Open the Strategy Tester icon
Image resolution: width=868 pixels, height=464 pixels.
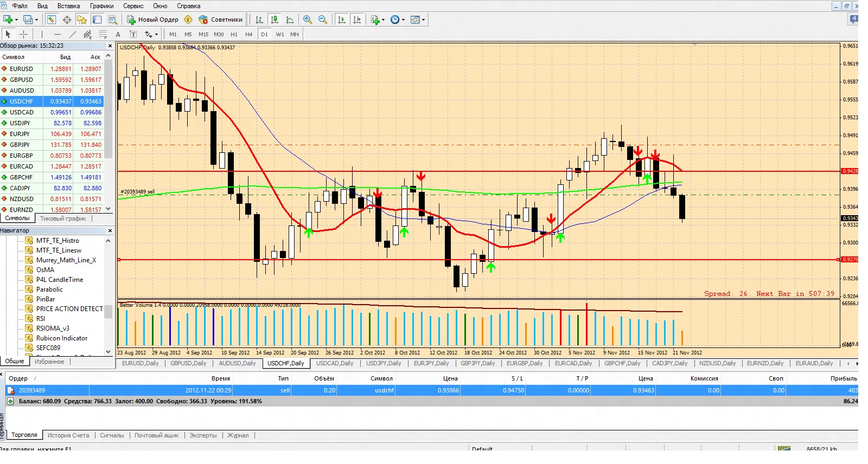pyautogui.click(x=112, y=20)
